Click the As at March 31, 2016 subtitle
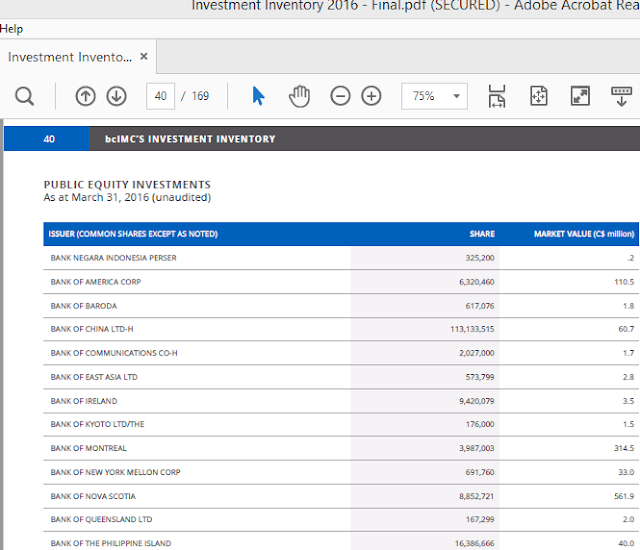The width and height of the screenshot is (640, 550). (x=127, y=197)
